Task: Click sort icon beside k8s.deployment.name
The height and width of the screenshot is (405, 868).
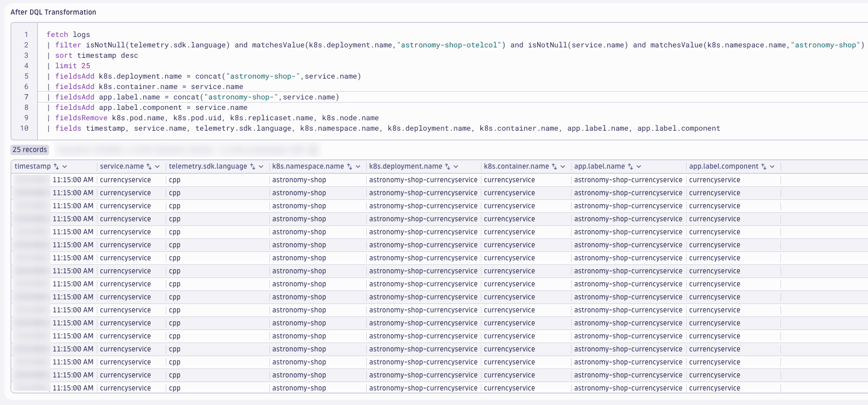Action: click(448, 167)
